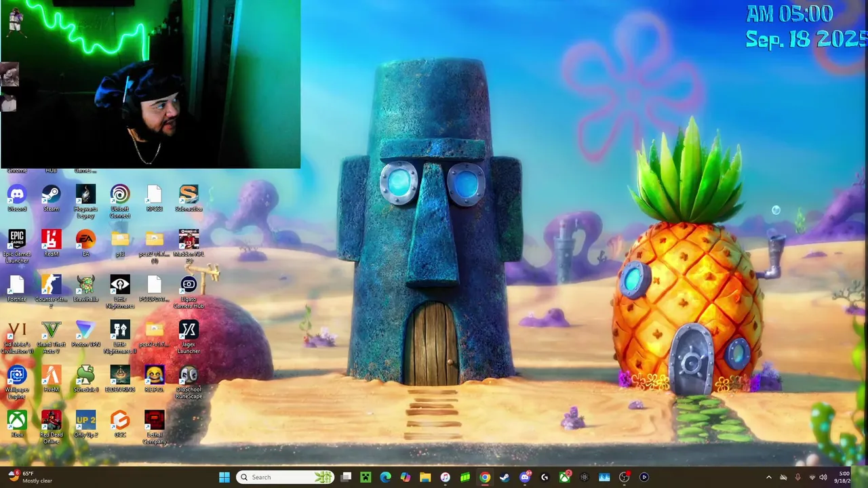Open the volume control in system tray

pyautogui.click(x=823, y=477)
